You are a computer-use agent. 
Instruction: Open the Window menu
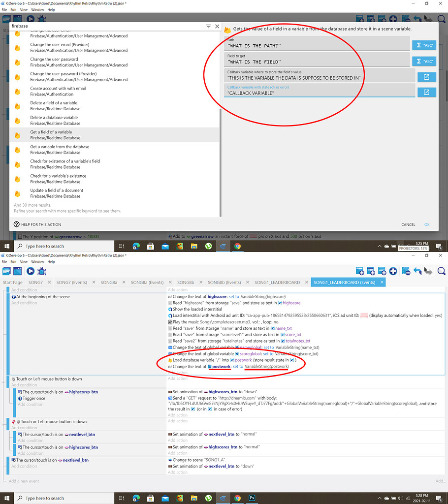click(x=37, y=261)
